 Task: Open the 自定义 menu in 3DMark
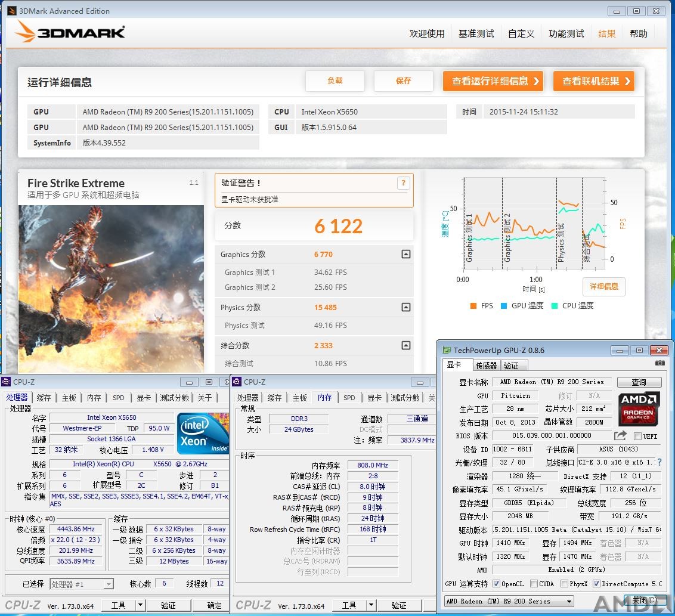coord(521,33)
